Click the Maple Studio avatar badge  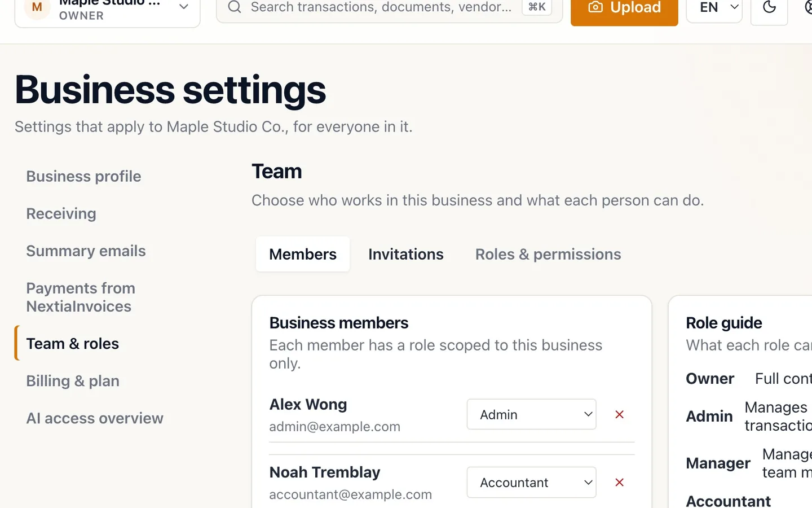tap(37, 8)
